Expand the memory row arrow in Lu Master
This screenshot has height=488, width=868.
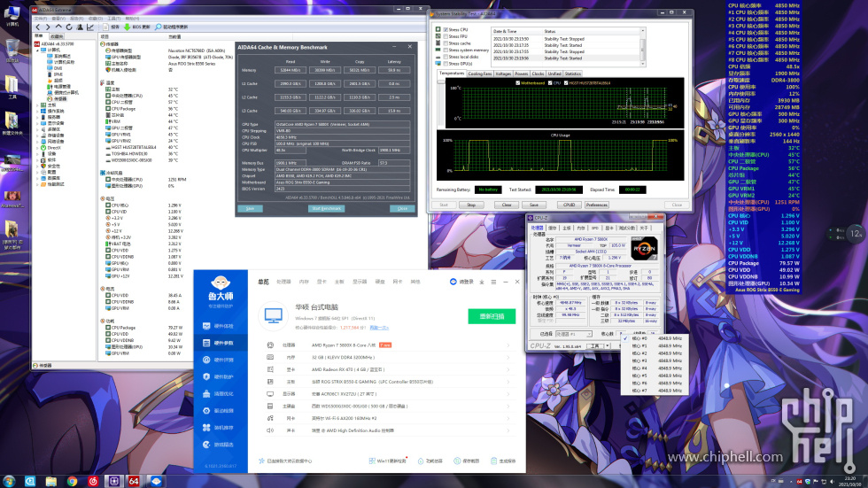click(508, 358)
